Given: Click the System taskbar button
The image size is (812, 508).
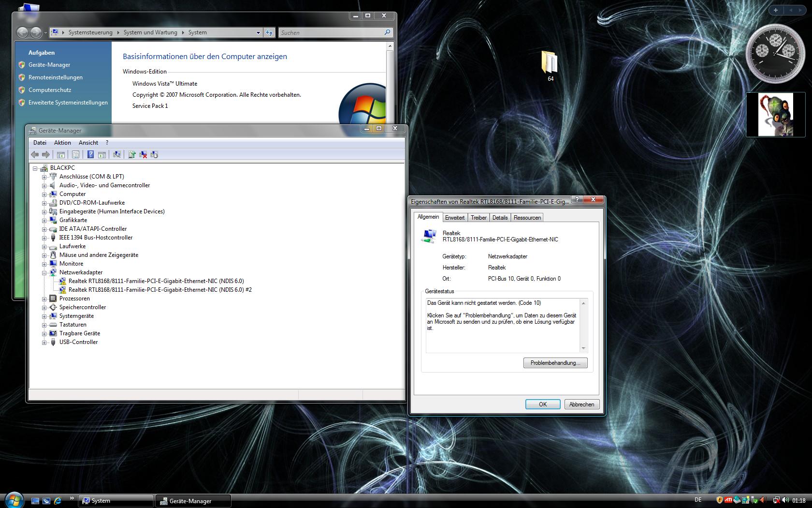Looking at the screenshot, I should [x=116, y=501].
